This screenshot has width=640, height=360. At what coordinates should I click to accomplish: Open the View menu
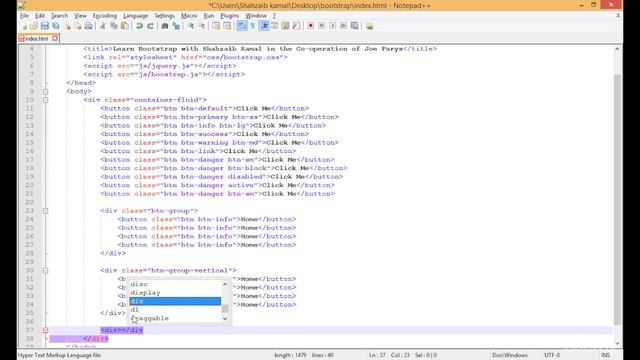(80, 16)
